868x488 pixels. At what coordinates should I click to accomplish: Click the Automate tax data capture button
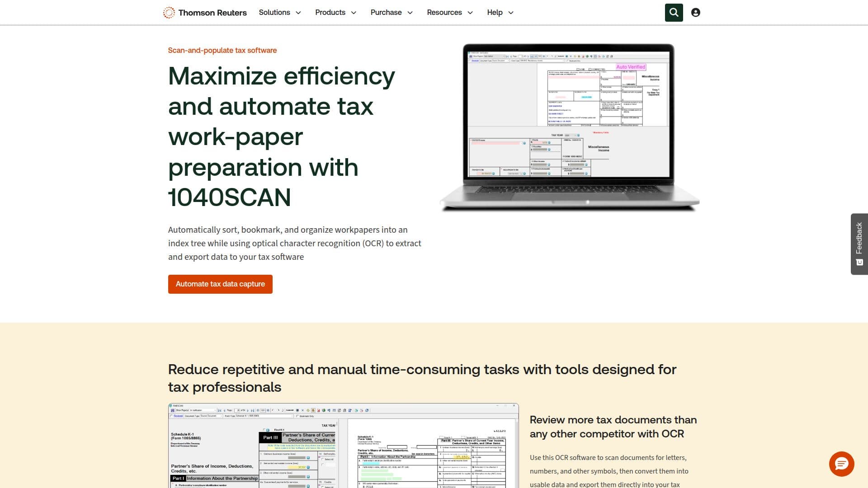pyautogui.click(x=220, y=284)
